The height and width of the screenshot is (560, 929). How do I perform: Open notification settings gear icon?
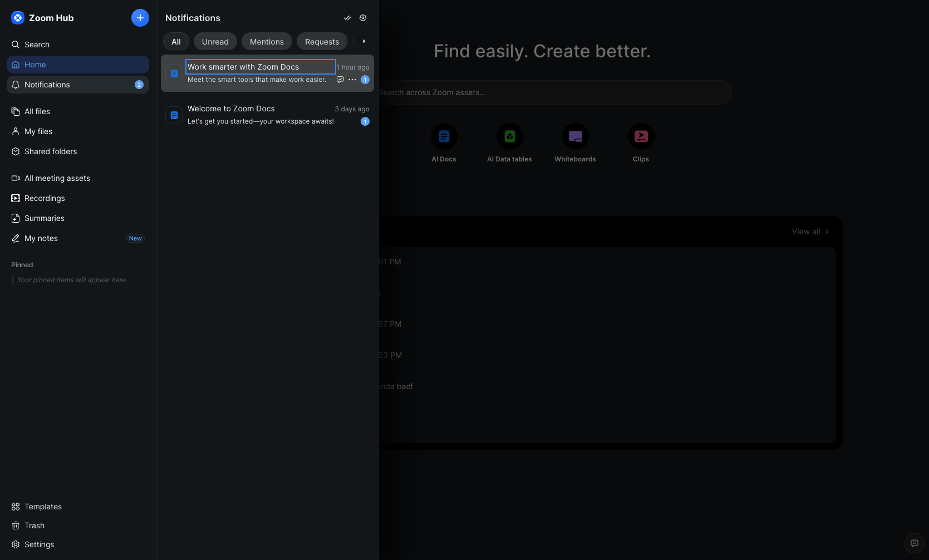pos(363,18)
